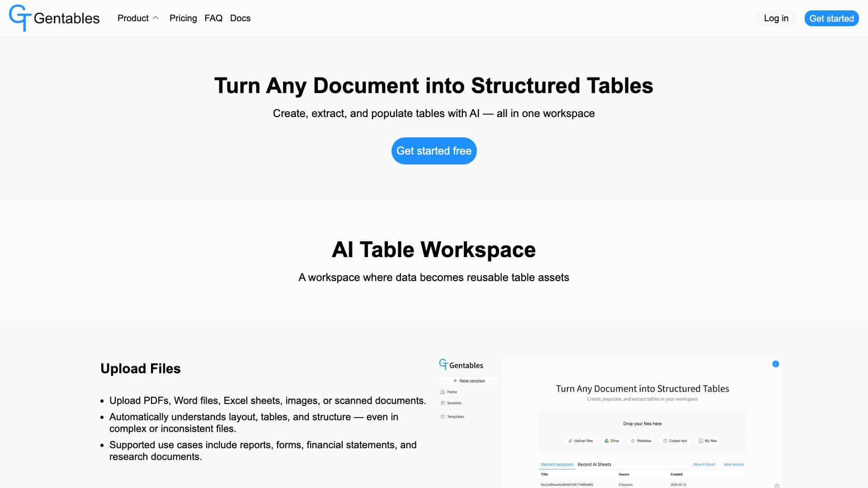Viewport: 868px width, 488px height.
Task: Click the help question-mark icon in the preview
Action: pos(776,486)
